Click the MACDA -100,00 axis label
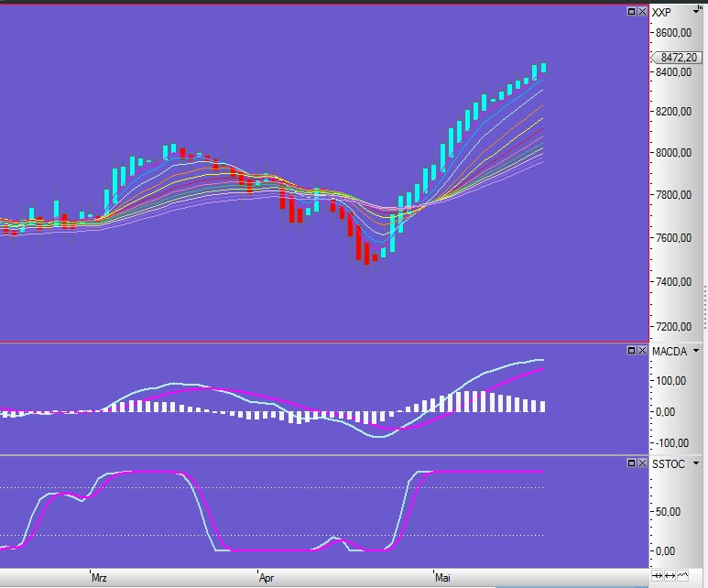The image size is (708, 588). 671,442
